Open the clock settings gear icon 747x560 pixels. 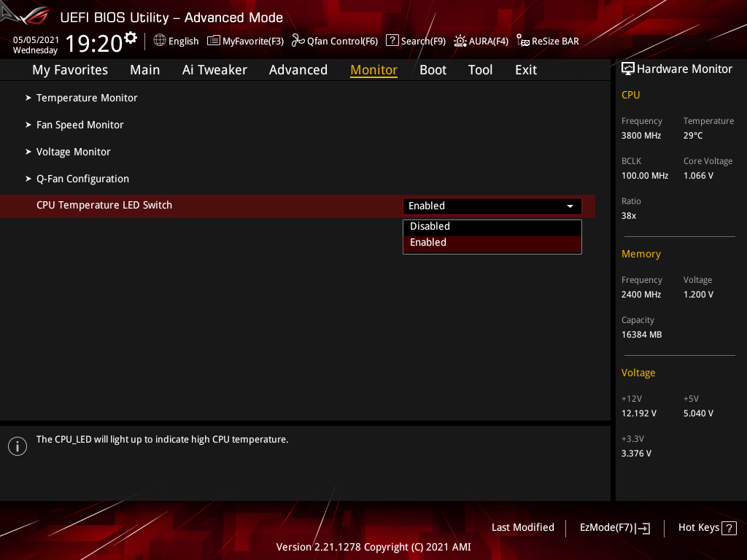point(131,38)
